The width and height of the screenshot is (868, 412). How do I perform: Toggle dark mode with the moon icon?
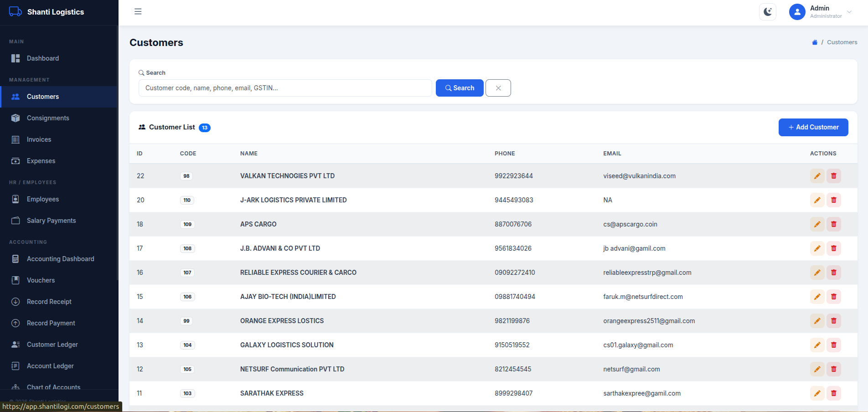click(x=768, y=12)
